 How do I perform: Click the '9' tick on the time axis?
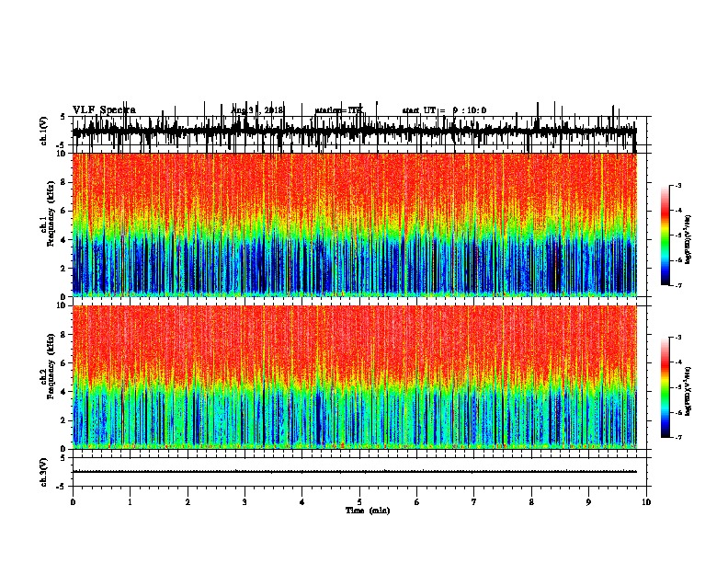[x=588, y=502]
